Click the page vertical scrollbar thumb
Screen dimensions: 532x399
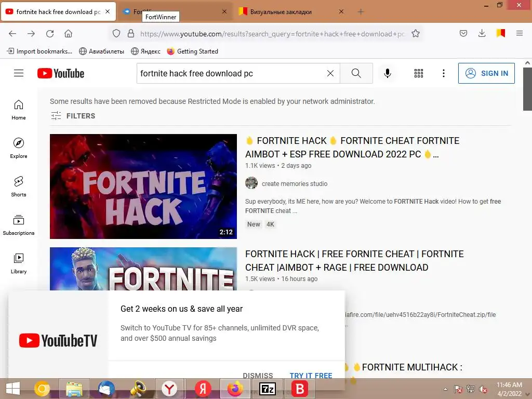click(x=527, y=89)
